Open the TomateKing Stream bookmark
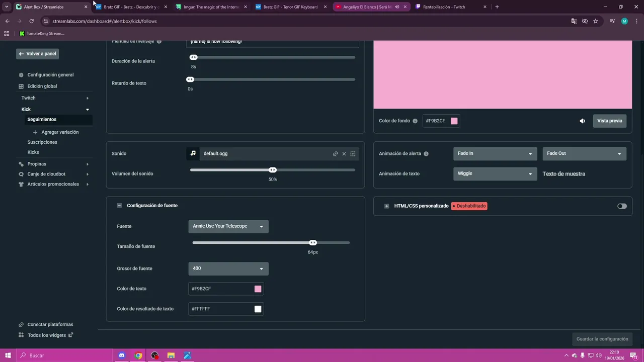The width and height of the screenshot is (644, 362). click(42, 34)
